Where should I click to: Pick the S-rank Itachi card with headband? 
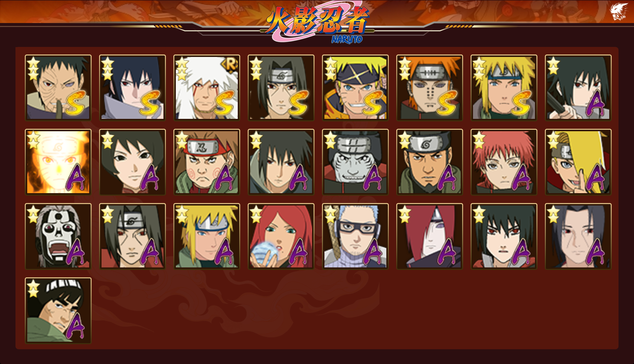tap(281, 88)
